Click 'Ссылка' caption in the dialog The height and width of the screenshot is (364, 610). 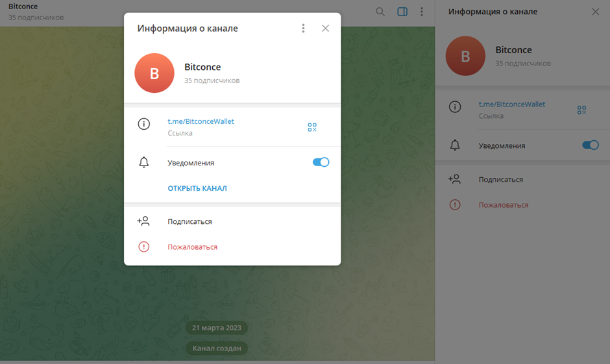[180, 133]
